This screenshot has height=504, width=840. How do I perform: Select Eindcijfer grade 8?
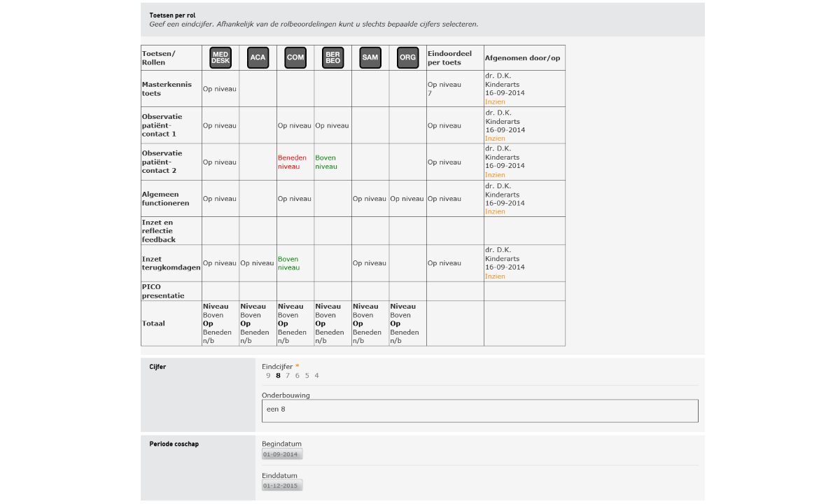[x=278, y=376]
